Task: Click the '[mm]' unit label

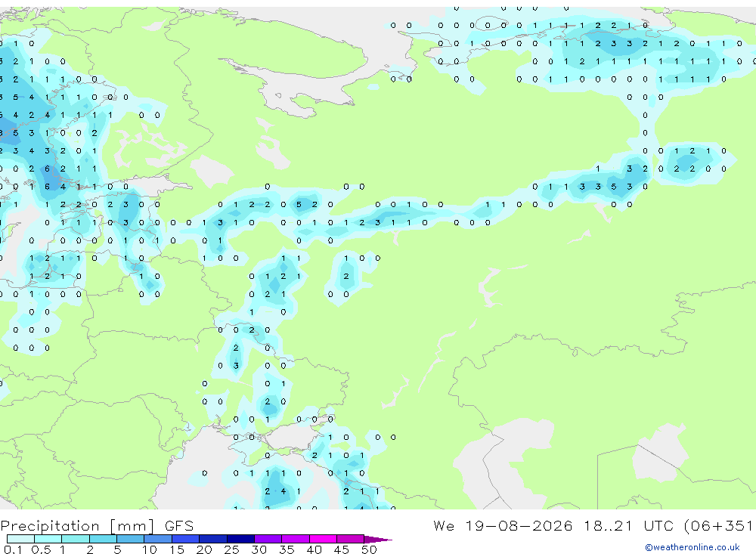Action: coord(132,526)
